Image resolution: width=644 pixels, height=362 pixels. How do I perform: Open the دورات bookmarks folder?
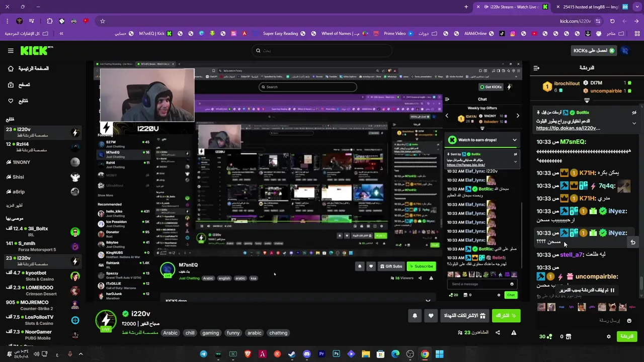pyautogui.click(x=427, y=34)
